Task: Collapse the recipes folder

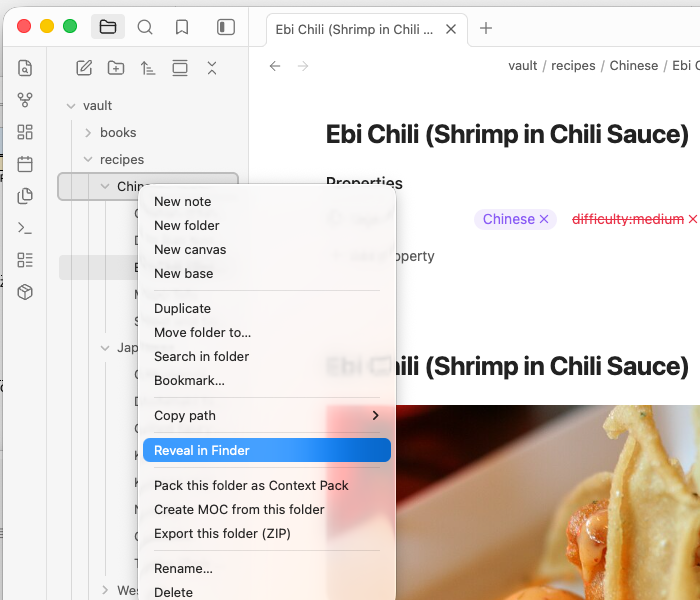Action: [x=88, y=159]
